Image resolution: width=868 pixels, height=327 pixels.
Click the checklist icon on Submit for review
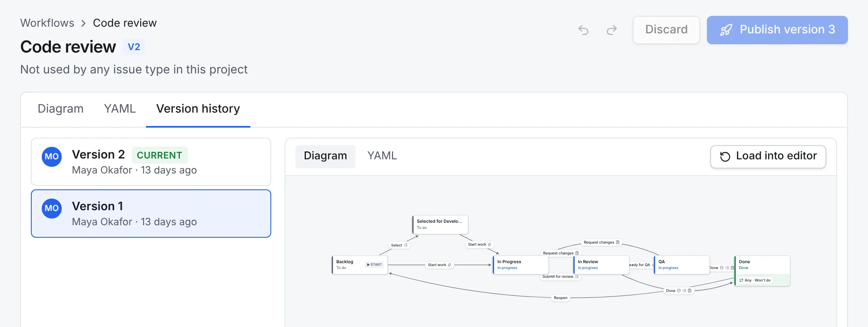(577, 277)
